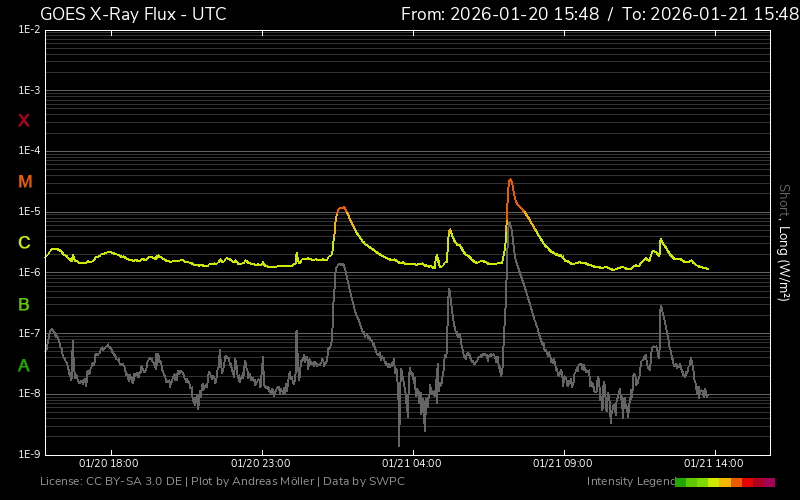Viewport: 800px width, 500px height.
Task: Click the 1E-8 y-axis label
Action: pos(29,393)
